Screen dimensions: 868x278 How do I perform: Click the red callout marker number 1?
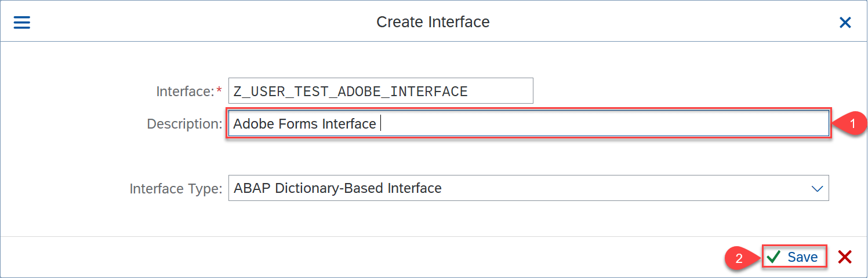[852, 124]
